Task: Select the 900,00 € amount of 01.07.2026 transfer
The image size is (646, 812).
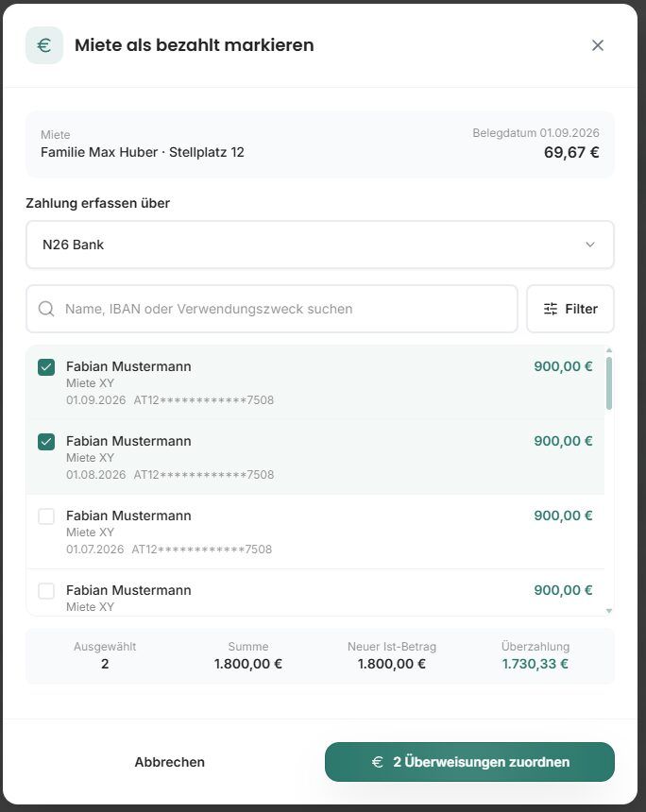Action: coord(563,516)
